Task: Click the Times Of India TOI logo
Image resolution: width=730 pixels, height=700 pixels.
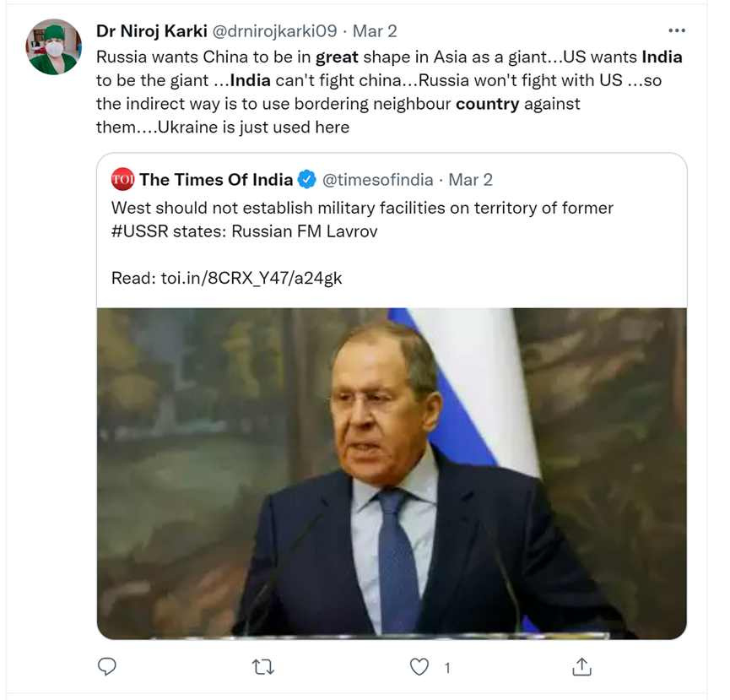Action: tap(123, 180)
